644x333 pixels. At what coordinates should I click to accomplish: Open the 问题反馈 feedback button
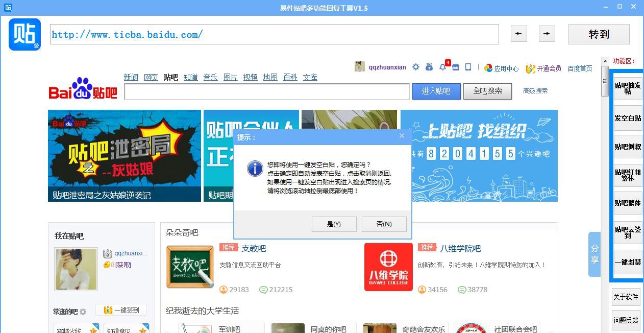(626, 320)
